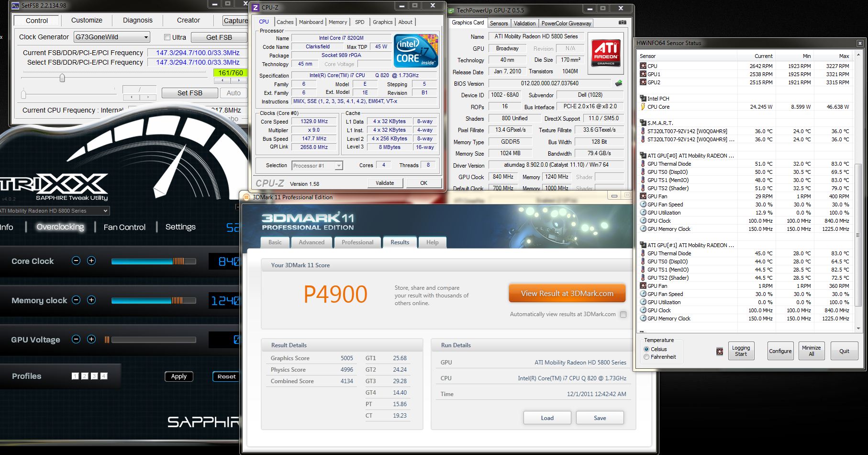Open the 3DMark 11 Help tab
868x455 pixels.
[433, 242]
